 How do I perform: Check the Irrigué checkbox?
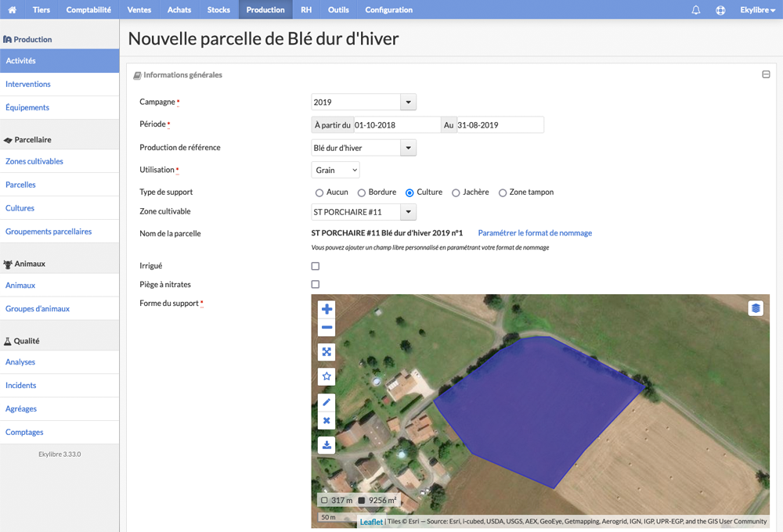tap(315, 266)
